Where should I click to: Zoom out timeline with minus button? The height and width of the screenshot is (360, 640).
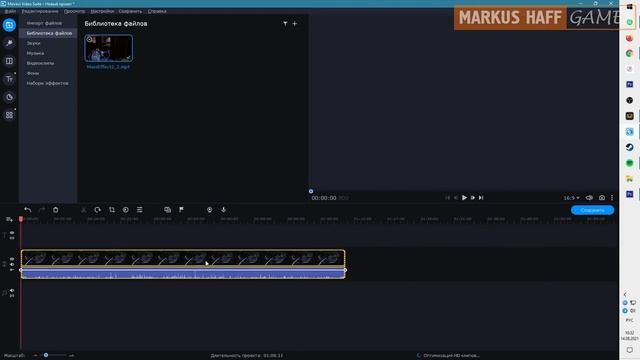[36, 356]
